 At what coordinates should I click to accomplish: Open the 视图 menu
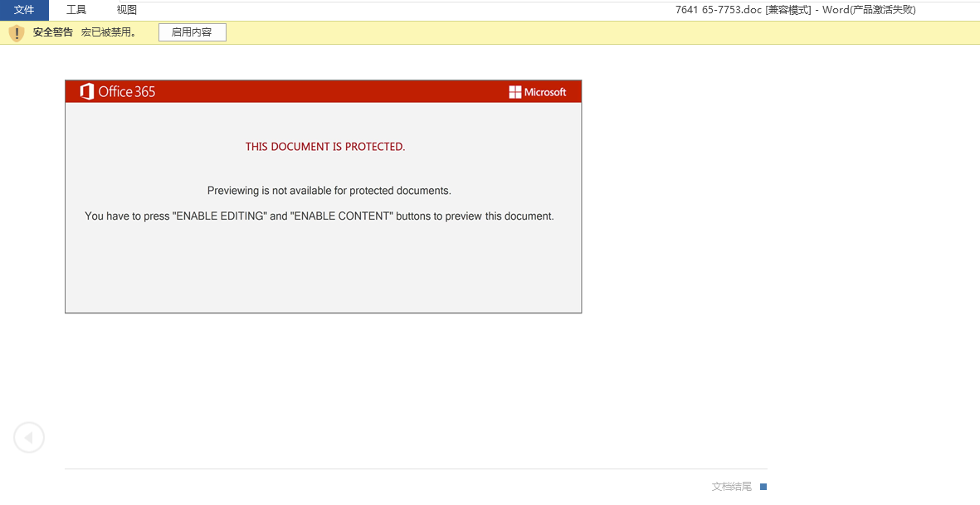127,10
